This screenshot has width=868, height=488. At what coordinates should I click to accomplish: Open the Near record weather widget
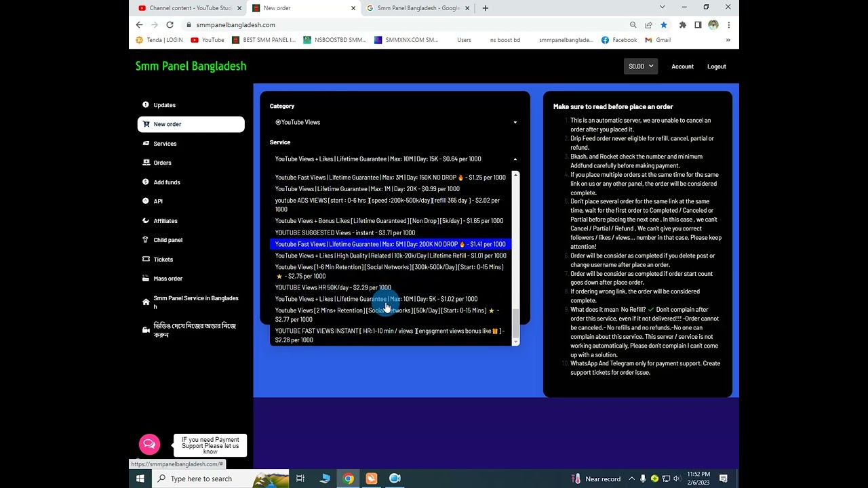tap(597, 479)
